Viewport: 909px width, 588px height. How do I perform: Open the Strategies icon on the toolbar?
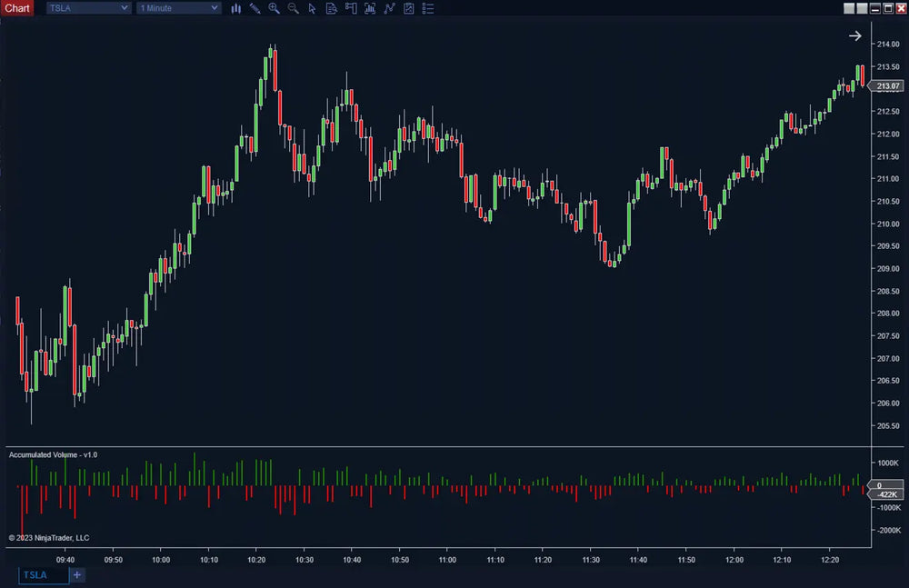389,8
